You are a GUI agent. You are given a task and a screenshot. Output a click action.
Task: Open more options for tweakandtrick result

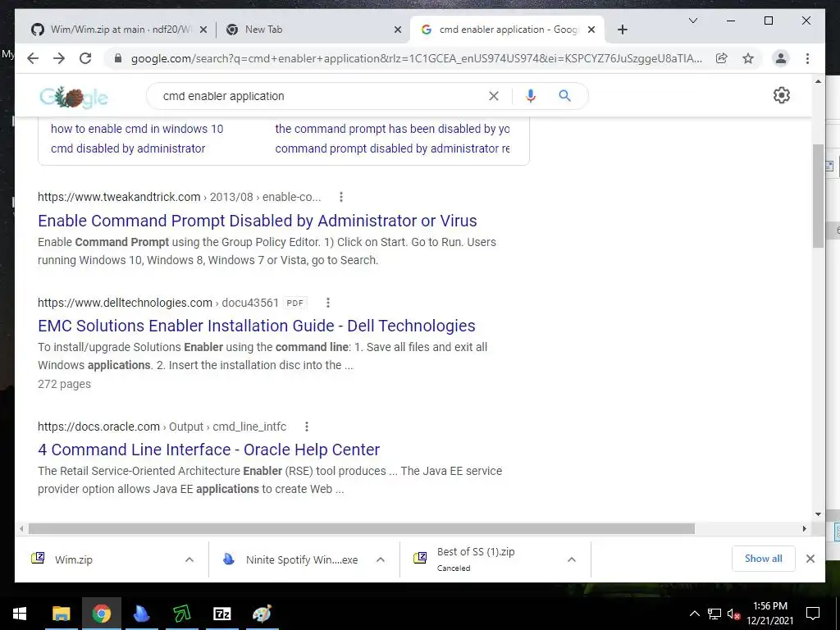341,197
